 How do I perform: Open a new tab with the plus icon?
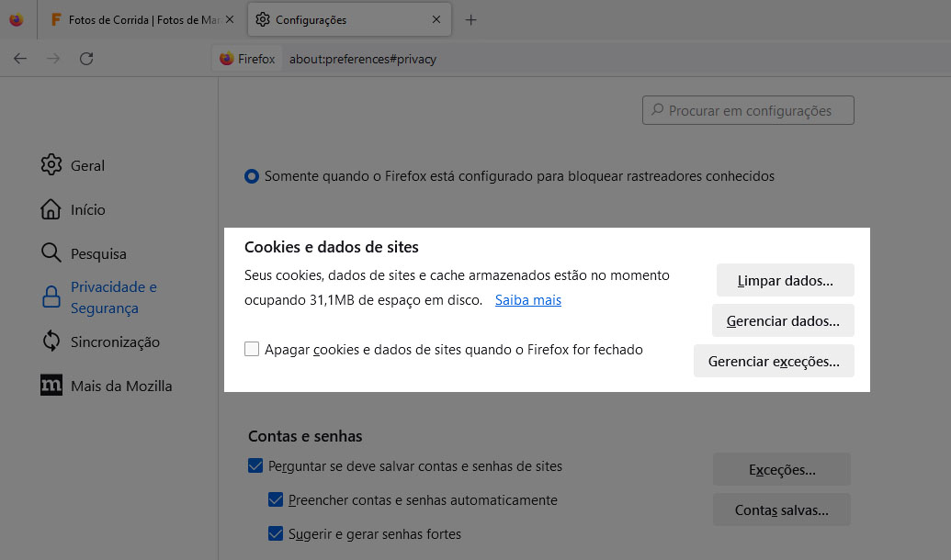pos(470,20)
